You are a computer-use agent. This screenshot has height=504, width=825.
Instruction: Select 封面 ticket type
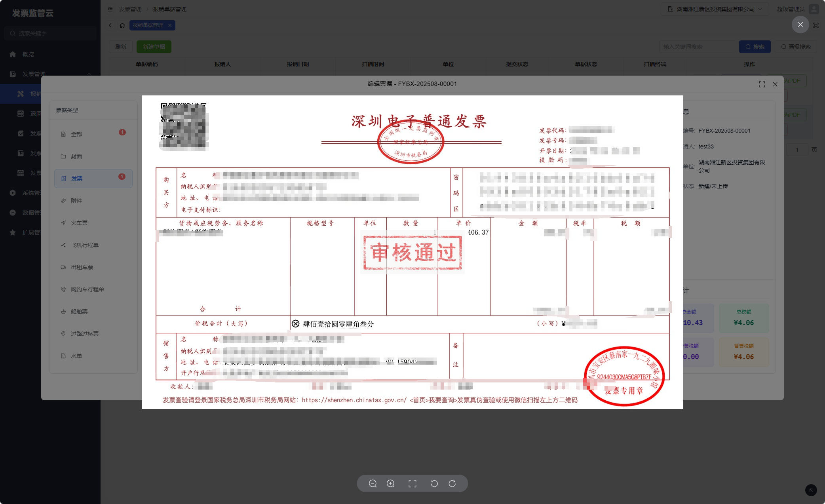tap(93, 156)
